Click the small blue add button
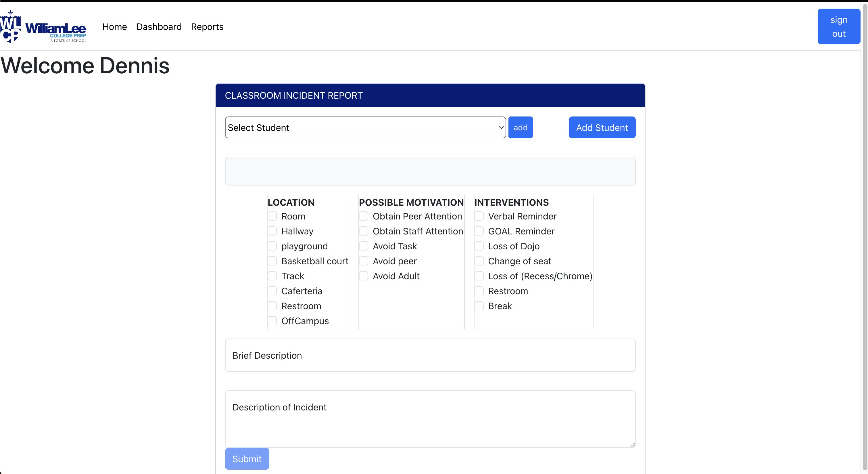Screen dimensions: 868x474 click(520, 127)
